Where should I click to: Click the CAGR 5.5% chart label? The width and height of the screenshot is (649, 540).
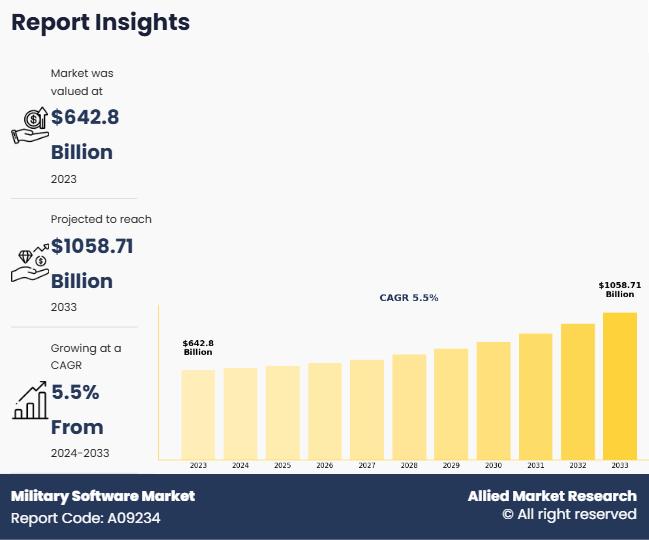pos(408,298)
